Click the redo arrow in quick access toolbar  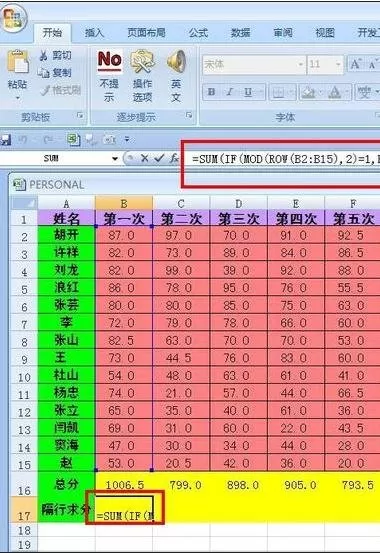(x=48, y=140)
